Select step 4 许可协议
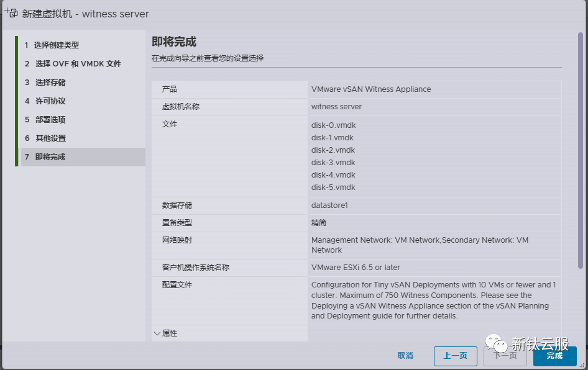This screenshot has height=370, width=588. (50, 101)
